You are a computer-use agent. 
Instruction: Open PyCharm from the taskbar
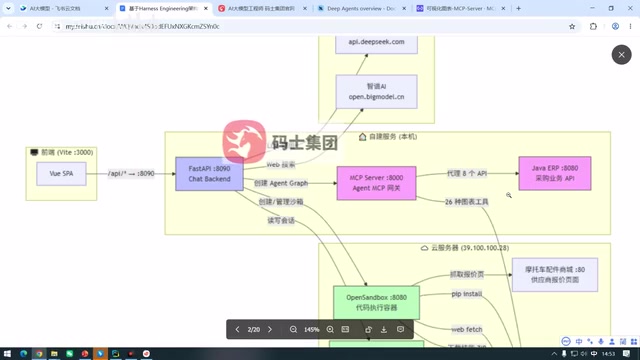click(x=116, y=353)
